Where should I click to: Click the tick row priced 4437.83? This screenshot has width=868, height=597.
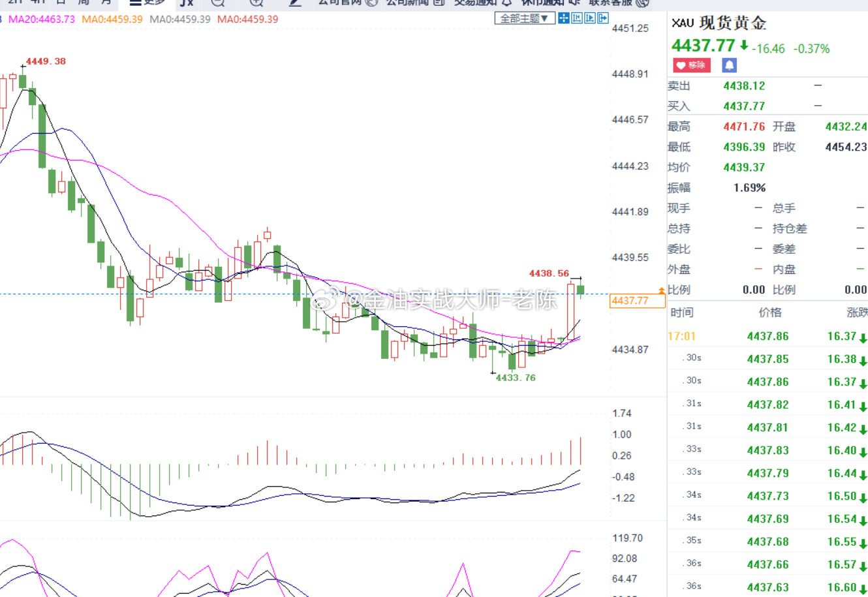coord(767,451)
